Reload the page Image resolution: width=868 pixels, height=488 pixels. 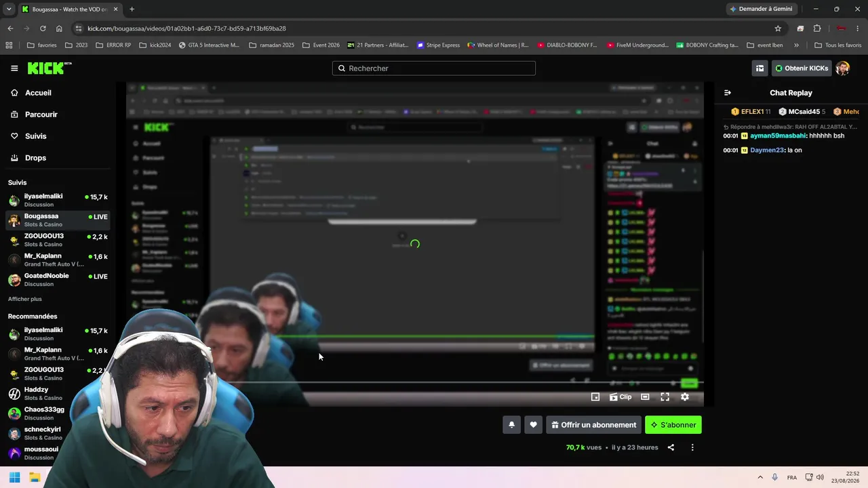(x=43, y=28)
